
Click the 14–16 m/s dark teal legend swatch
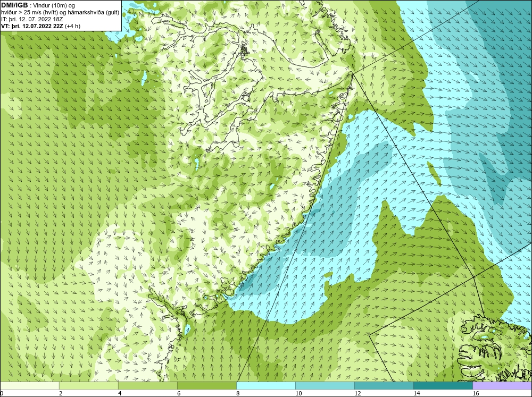tap(443, 385)
